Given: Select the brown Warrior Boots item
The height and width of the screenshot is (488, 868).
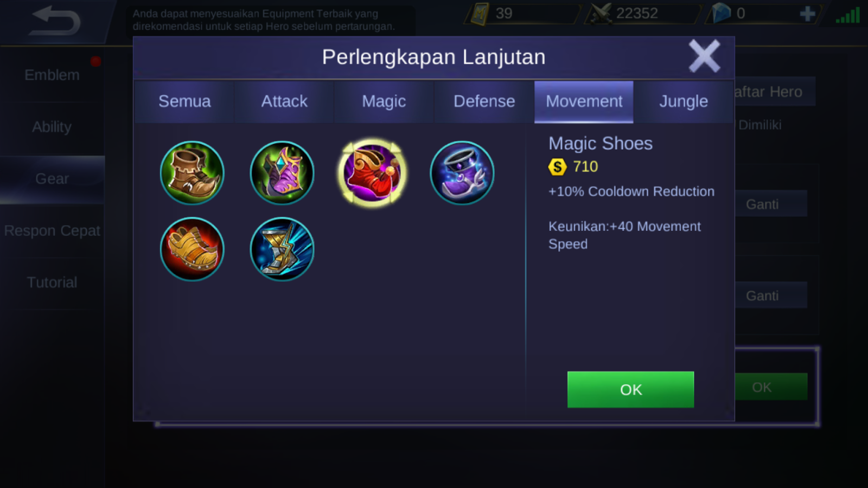Looking at the screenshot, I should (x=192, y=173).
